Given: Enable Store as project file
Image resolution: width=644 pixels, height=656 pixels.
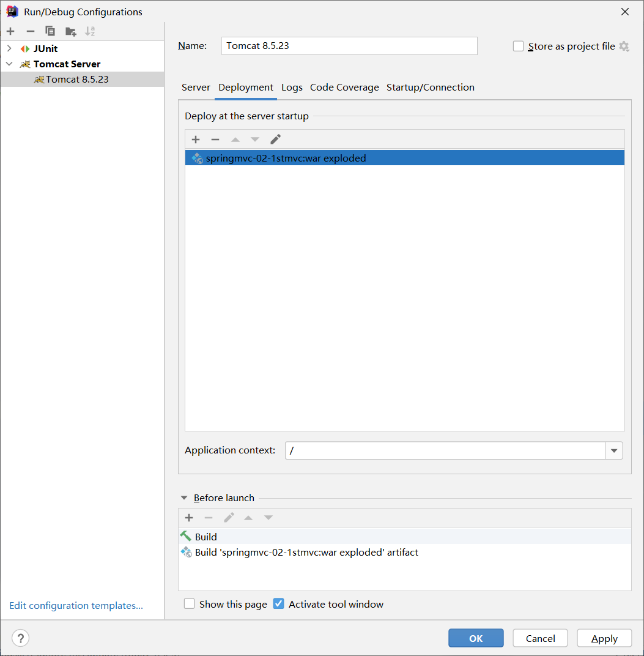Looking at the screenshot, I should 518,46.
